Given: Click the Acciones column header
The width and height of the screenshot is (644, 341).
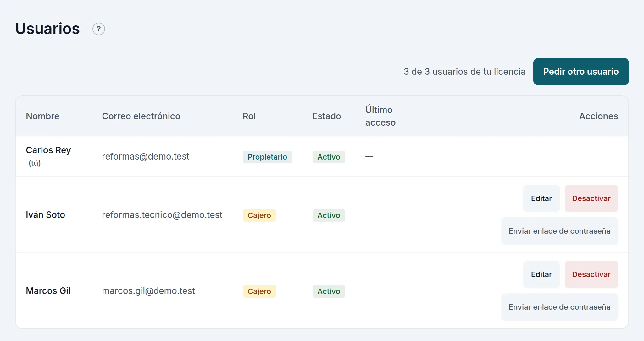Looking at the screenshot, I should point(598,116).
